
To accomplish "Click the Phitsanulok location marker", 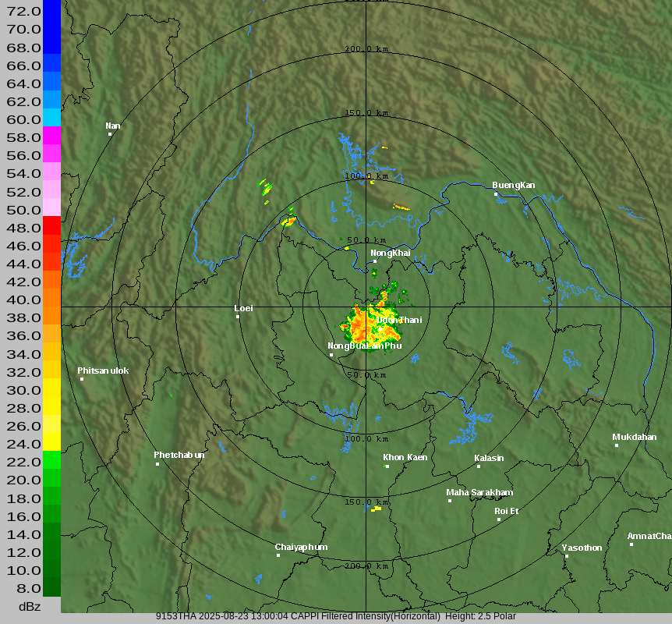I will coord(82,379).
